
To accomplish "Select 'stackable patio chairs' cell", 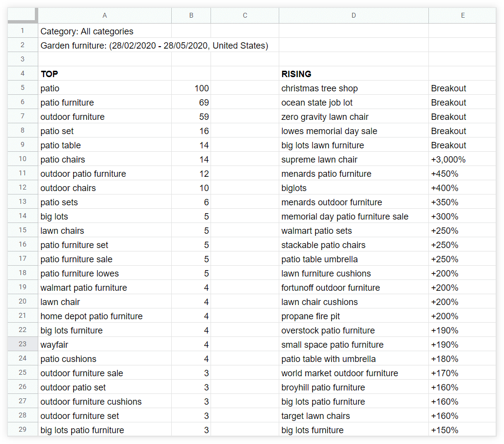I will click(353, 245).
